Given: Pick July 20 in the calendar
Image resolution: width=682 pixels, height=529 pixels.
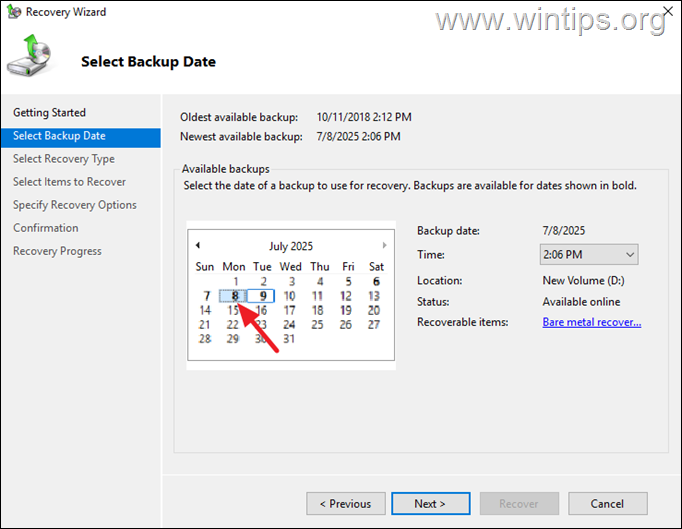Looking at the screenshot, I should tap(374, 311).
